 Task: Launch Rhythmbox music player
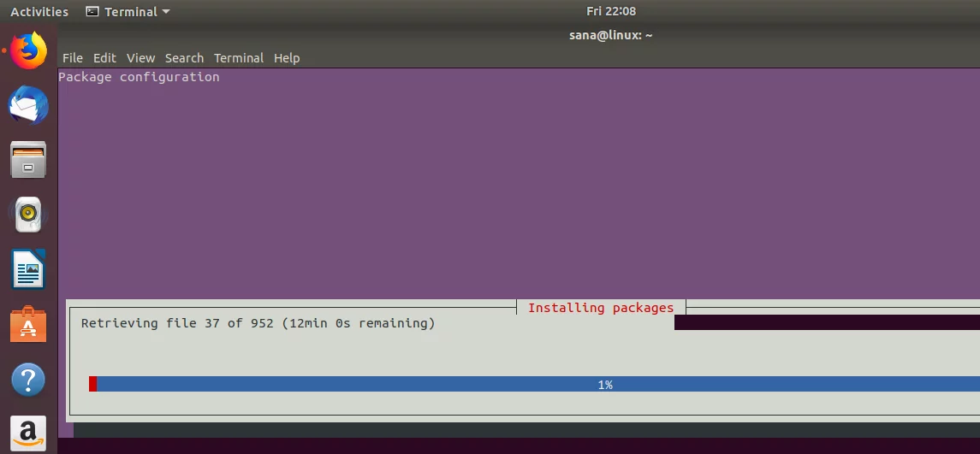(28, 215)
